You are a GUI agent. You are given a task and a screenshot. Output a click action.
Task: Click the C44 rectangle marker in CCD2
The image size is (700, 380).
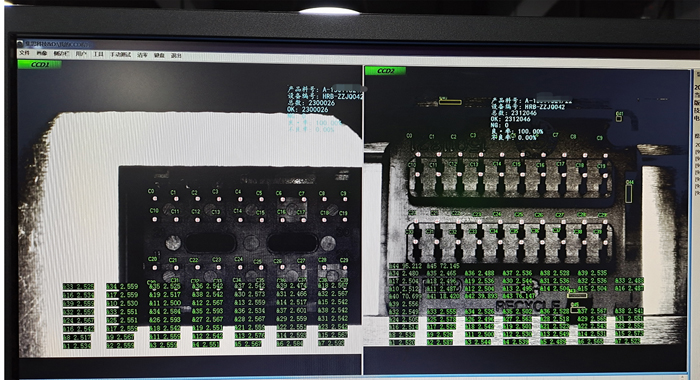tap(629, 193)
